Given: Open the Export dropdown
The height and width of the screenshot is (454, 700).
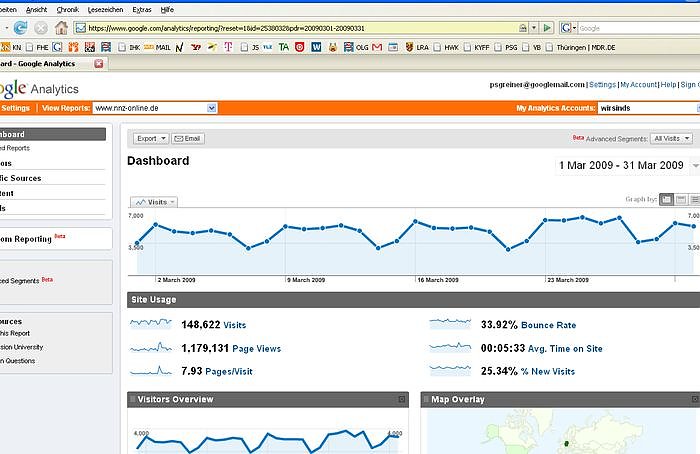Looking at the screenshot, I should 150,139.
